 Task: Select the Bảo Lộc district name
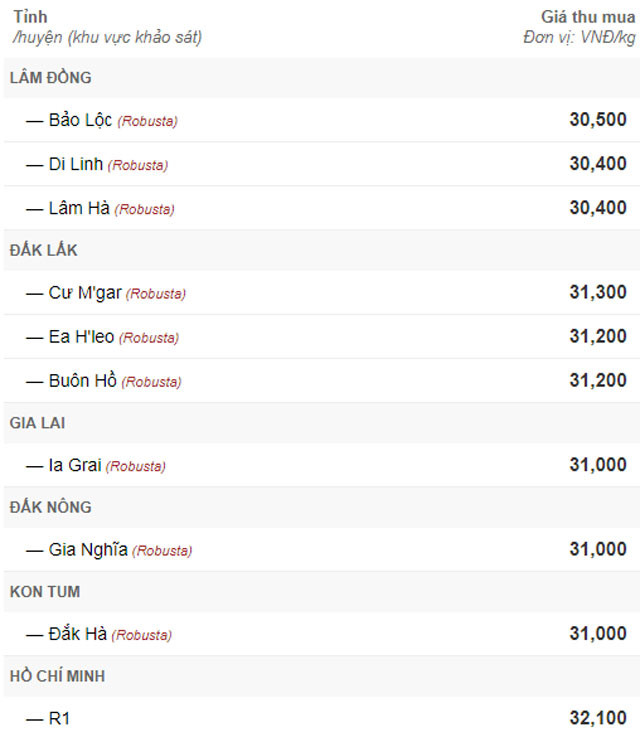click(80, 121)
